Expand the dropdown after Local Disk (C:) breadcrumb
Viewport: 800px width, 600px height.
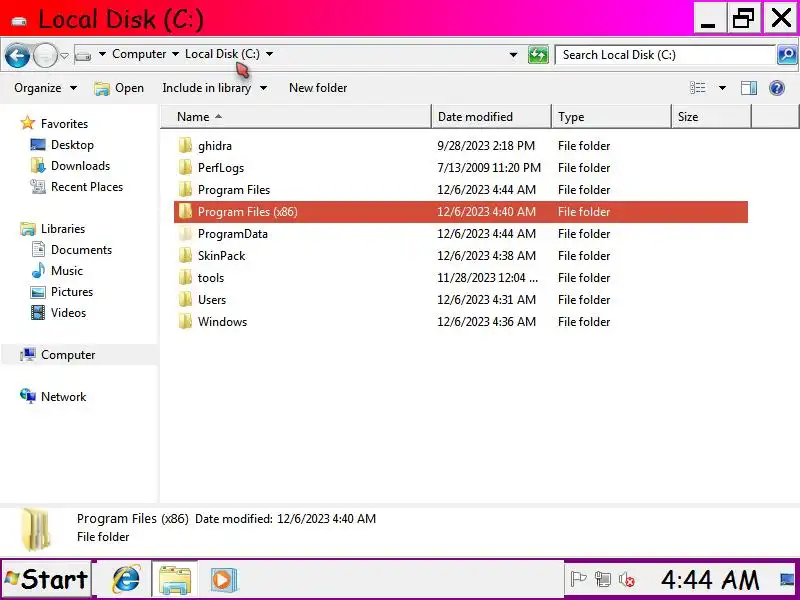point(269,54)
